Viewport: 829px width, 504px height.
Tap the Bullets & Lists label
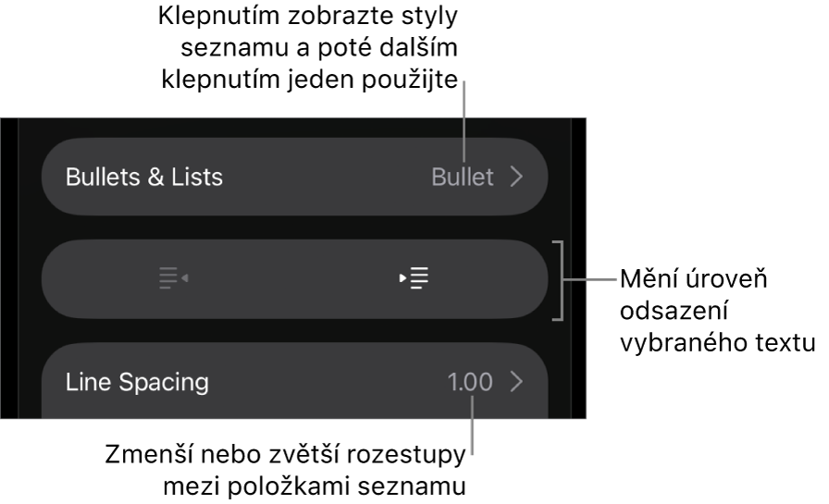coord(144,177)
